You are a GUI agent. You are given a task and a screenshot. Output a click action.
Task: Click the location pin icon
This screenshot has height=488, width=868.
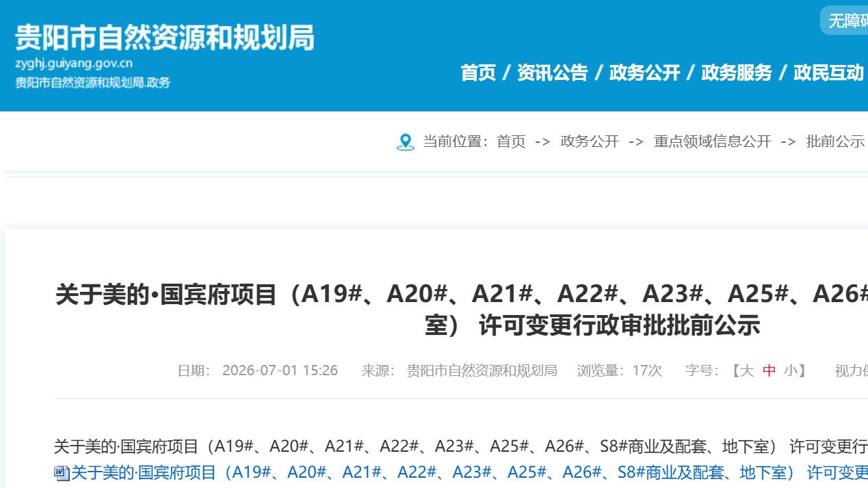405,142
